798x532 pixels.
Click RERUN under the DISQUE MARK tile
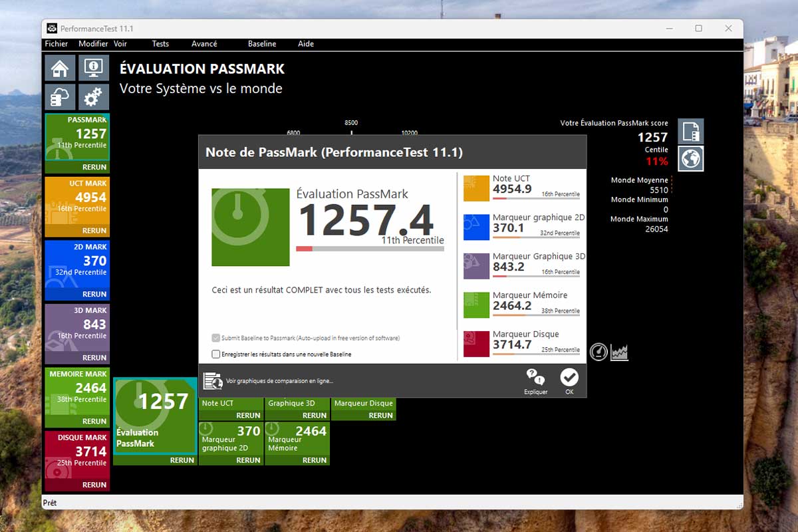(x=94, y=485)
